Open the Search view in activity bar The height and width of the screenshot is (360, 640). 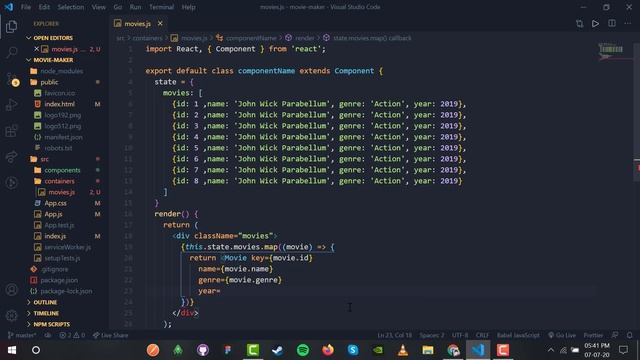point(11,52)
